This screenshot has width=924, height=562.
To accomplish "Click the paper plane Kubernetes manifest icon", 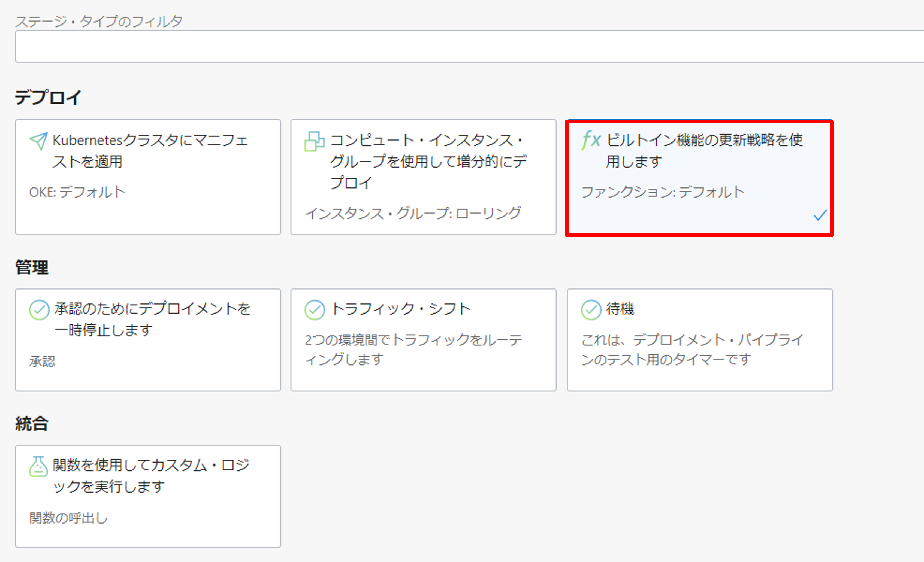I will pos(38,141).
